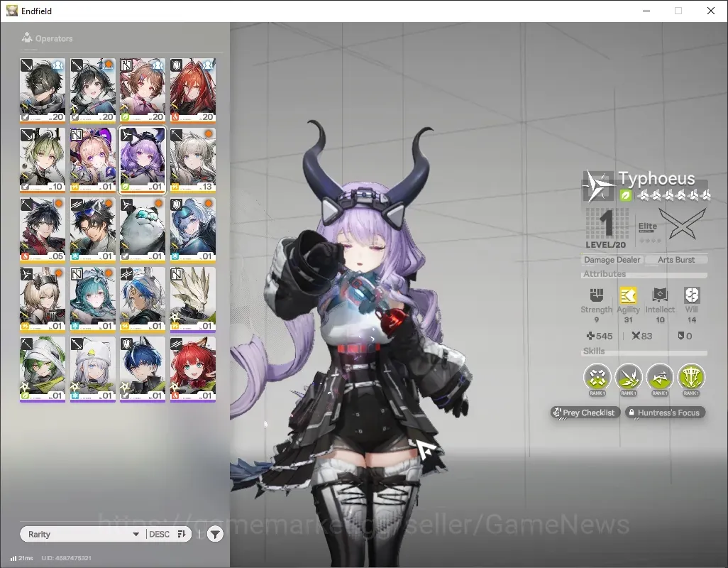Open the locked Huntress's Focus button

point(665,413)
